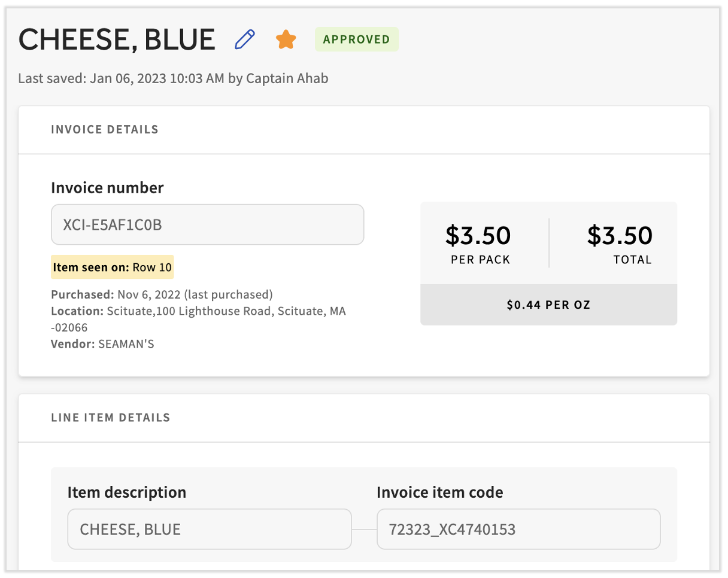728x578 pixels.
Task: Click the LINE ITEM DETAILS section header
Action: (x=111, y=418)
